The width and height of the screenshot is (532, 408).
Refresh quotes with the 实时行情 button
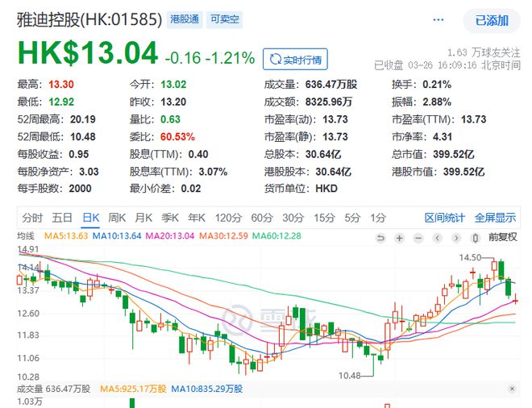pyautogui.click(x=295, y=60)
